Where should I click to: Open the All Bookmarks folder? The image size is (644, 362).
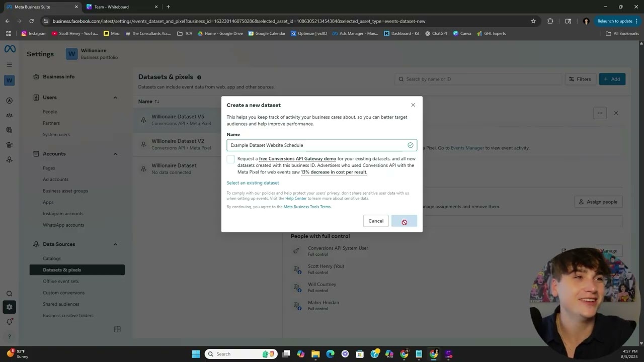[622, 34]
